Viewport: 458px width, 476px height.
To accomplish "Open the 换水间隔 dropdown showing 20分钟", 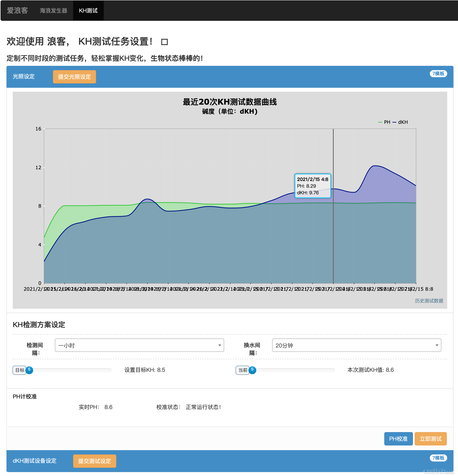I will coord(356,345).
